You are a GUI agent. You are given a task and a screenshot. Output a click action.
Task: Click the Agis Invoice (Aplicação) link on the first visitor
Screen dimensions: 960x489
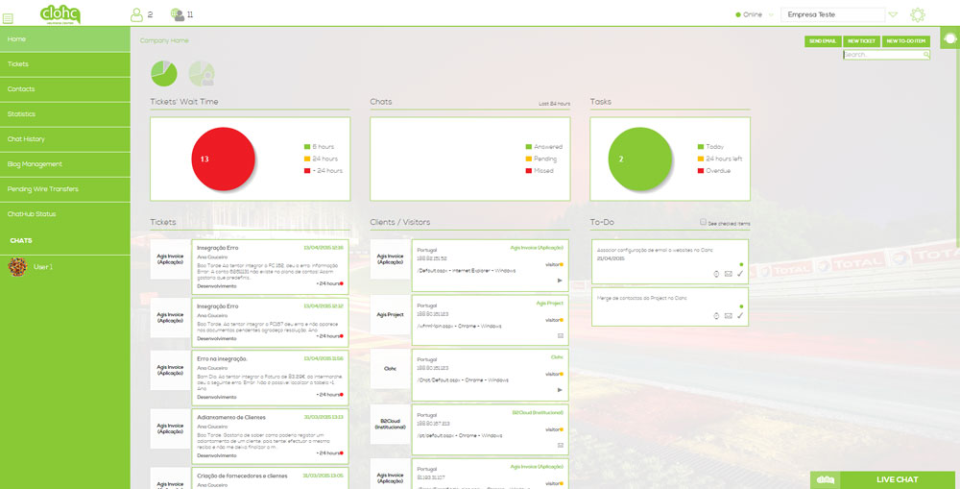(x=536, y=248)
